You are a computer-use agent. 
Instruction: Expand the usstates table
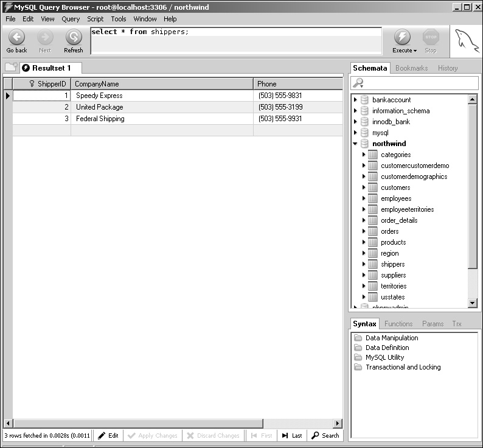click(364, 297)
